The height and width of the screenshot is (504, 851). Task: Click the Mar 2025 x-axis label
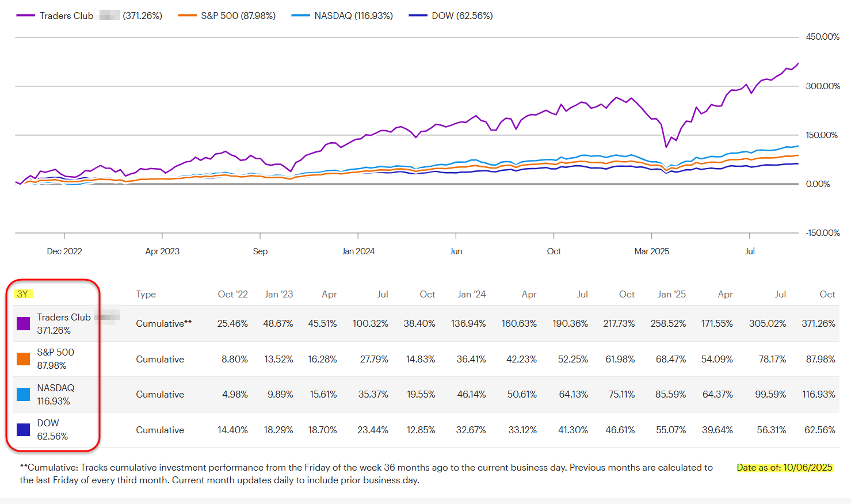point(651,251)
